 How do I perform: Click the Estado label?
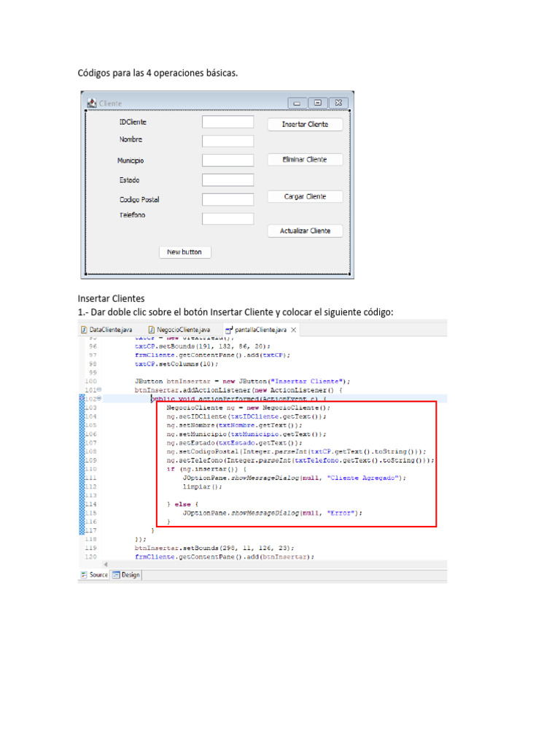pos(130,180)
